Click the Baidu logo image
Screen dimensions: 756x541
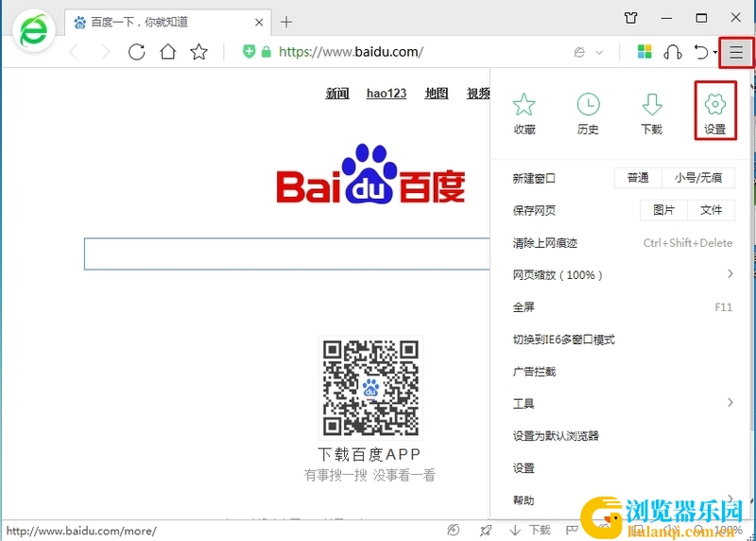tap(370, 175)
